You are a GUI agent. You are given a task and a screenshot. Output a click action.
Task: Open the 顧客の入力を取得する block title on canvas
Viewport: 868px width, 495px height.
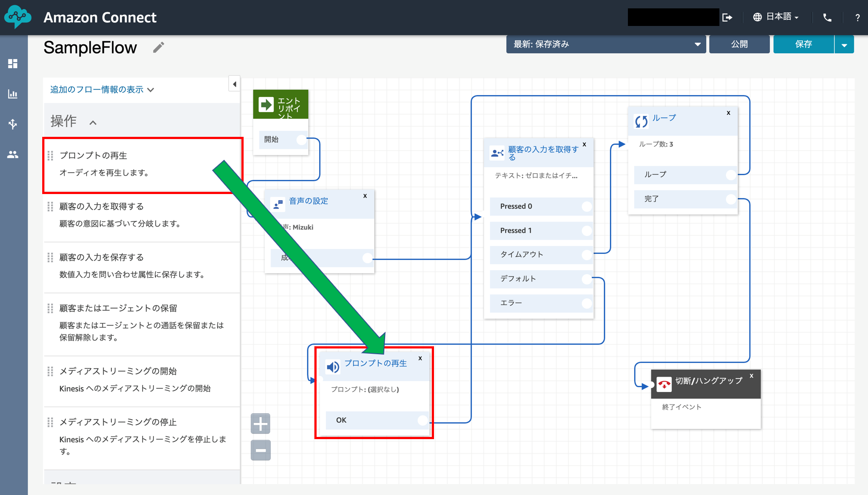[543, 153]
